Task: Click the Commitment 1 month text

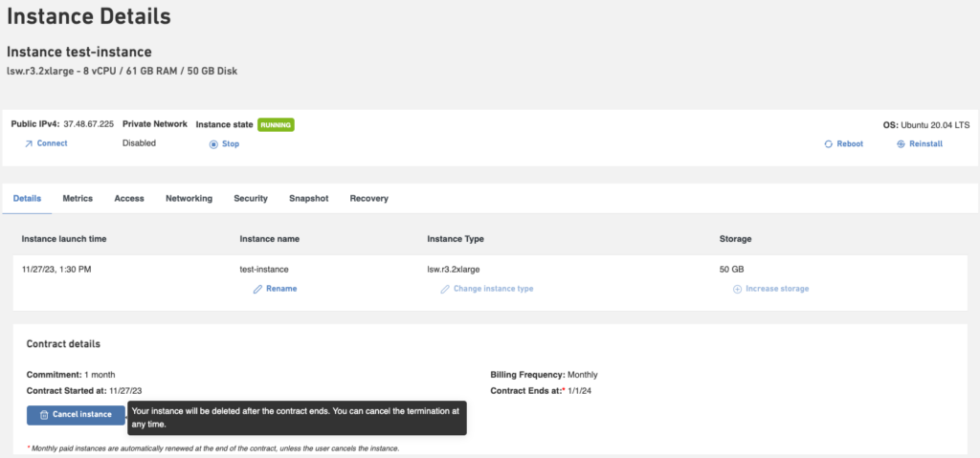Action: click(71, 375)
